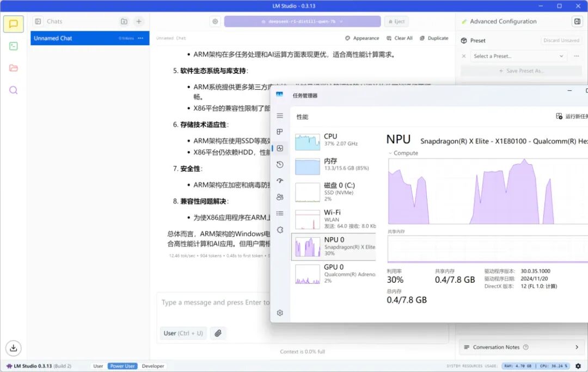The height and width of the screenshot is (372, 588).
Task: Open Task Manager hamburger navigation menu
Action: (x=280, y=116)
